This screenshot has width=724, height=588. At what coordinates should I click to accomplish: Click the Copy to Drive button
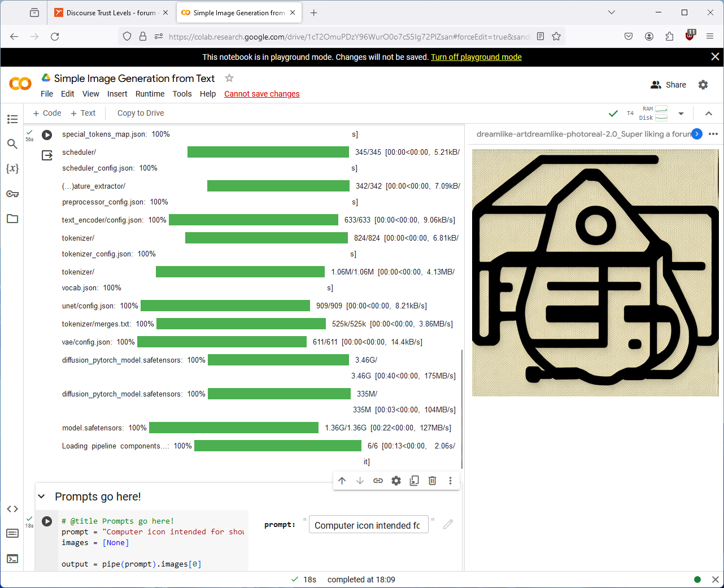141,113
